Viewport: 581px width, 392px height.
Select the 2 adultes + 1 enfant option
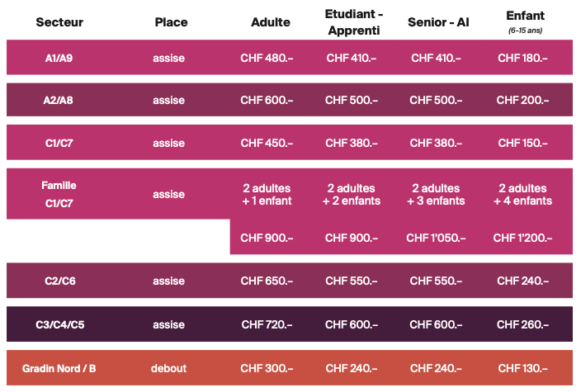(267, 195)
